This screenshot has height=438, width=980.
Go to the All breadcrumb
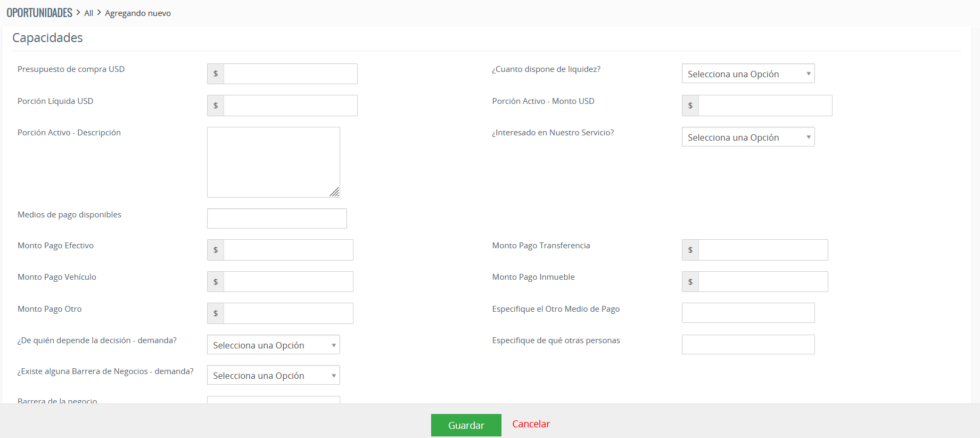coord(88,13)
